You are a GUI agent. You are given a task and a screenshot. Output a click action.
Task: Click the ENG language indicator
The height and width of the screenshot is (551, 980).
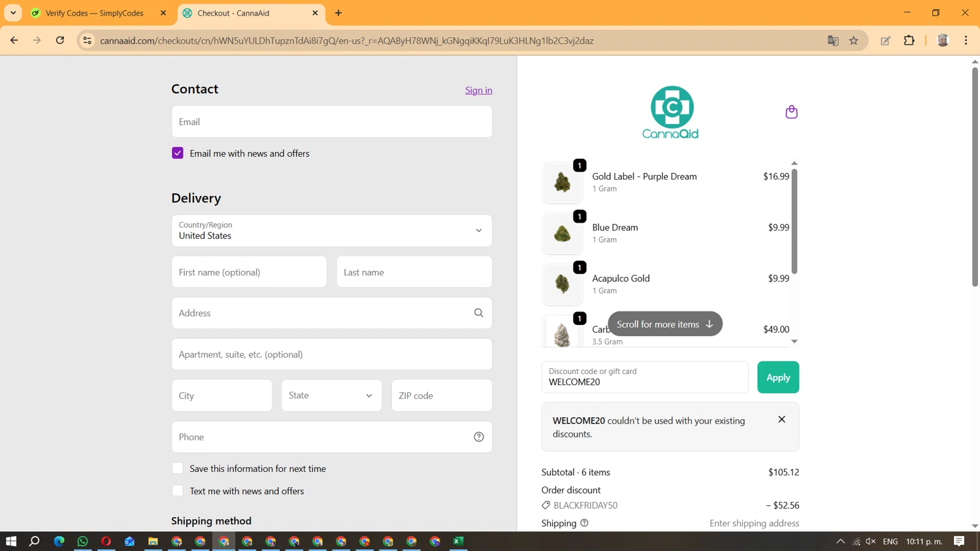tap(890, 541)
